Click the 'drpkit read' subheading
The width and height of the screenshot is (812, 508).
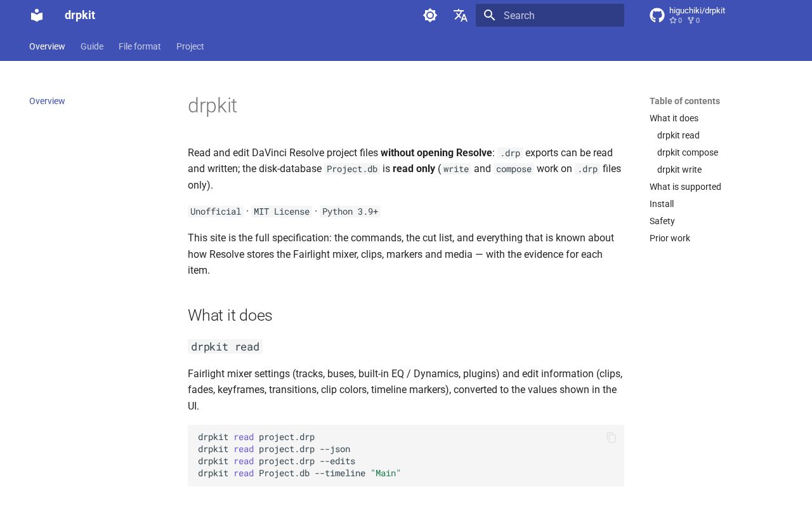[x=225, y=347]
